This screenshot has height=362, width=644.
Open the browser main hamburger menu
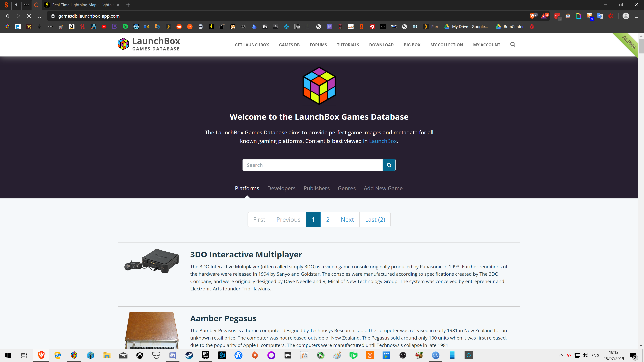pyautogui.click(x=636, y=16)
